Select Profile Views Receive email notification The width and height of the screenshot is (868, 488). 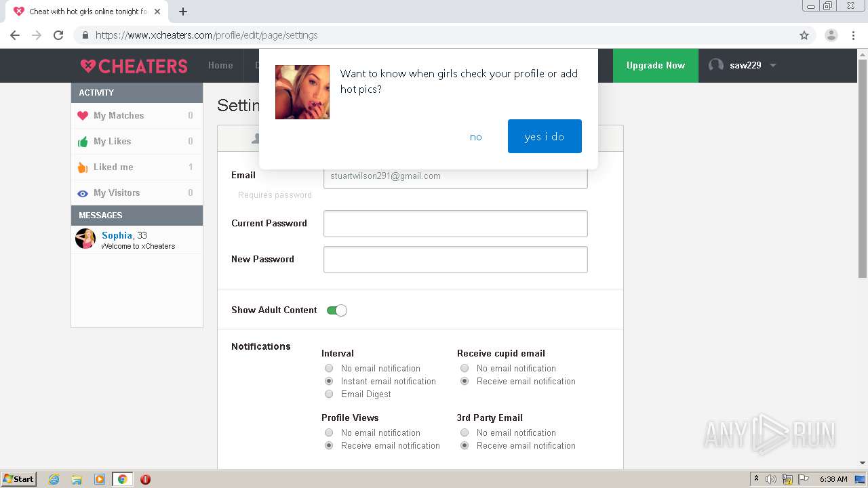[x=329, y=445]
